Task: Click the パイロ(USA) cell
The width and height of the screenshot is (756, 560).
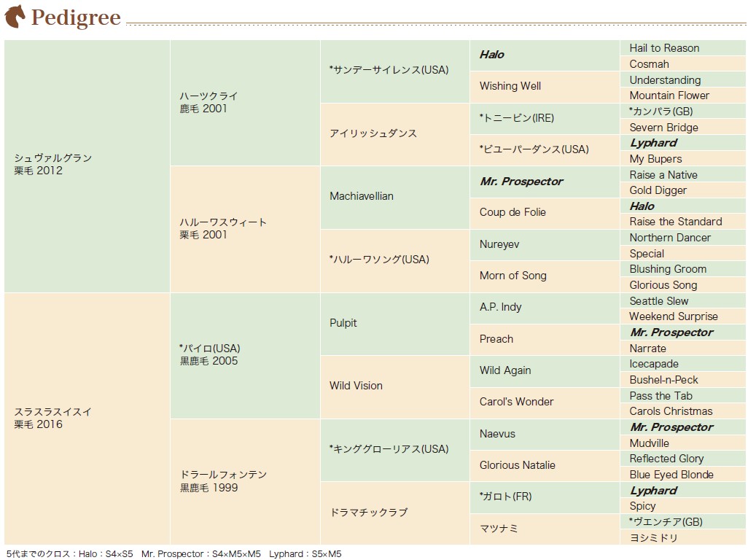Action: (x=245, y=356)
